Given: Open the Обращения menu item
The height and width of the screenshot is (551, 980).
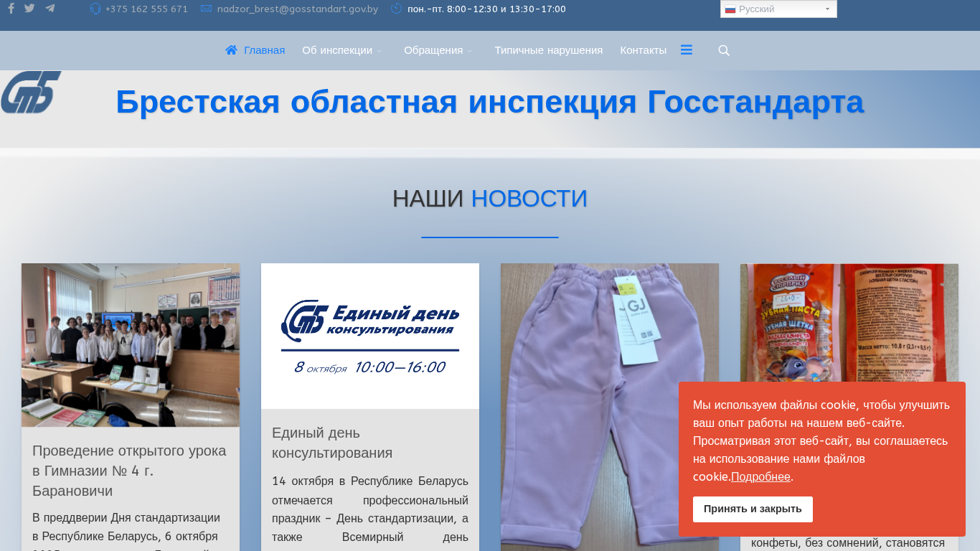Looking at the screenshot, I should tap(433, 50).
